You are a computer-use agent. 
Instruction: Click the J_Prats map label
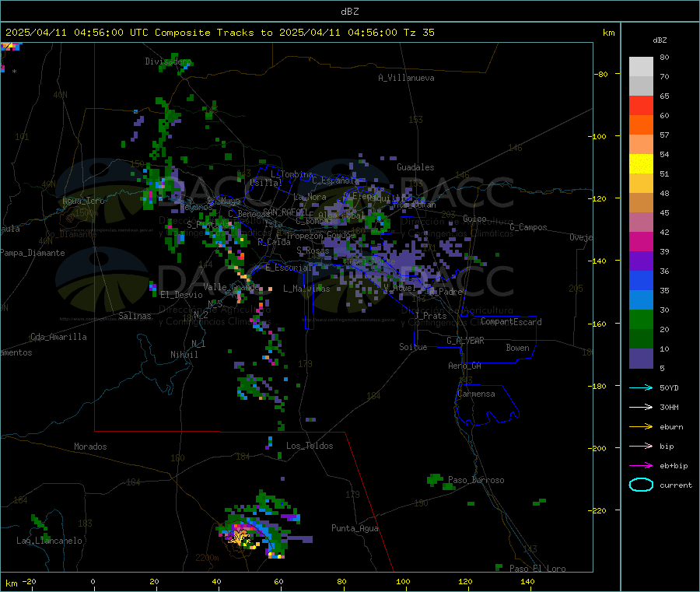pyautogui.click(x=431, y=315)
